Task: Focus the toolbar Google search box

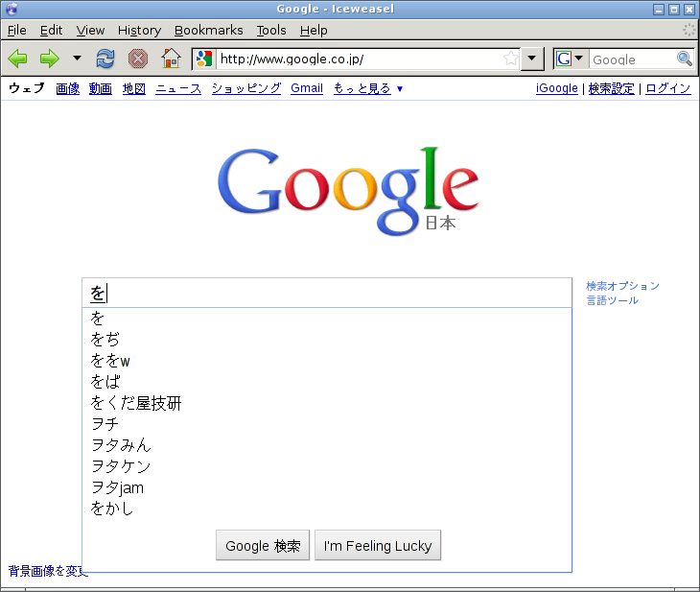Action: click(x=633, y=59)
